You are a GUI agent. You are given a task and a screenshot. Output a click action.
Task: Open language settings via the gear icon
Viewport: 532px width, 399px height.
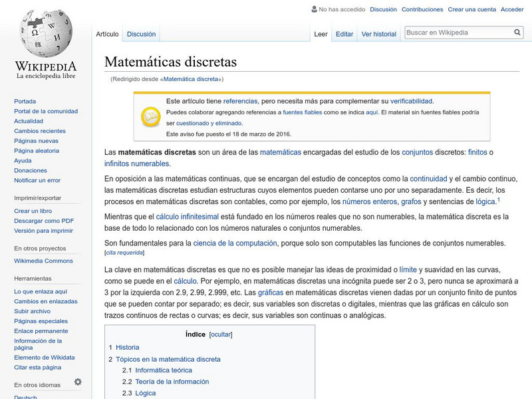click(x=78, y=382)
